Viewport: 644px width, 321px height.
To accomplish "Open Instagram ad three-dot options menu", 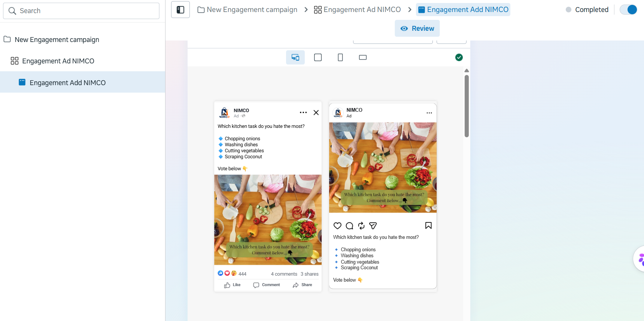I will coord(429,113).
